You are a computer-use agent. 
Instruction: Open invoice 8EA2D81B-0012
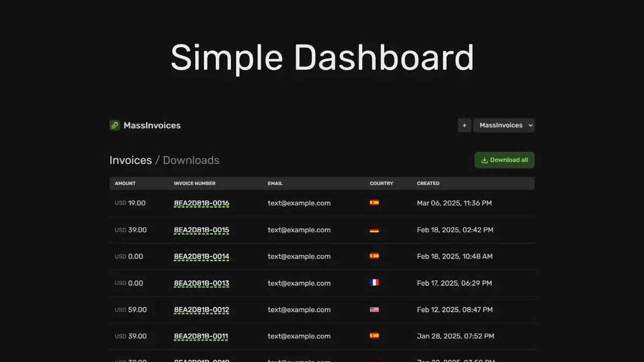(x=201, y=310)
